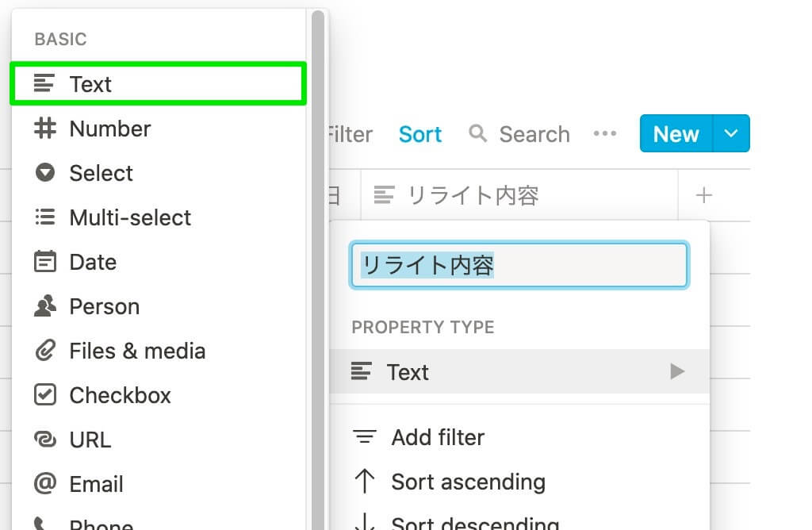The width and height of the screenshot is (812, 530).
Task: Choose the Number property type
Action: (x=159, y=129)
